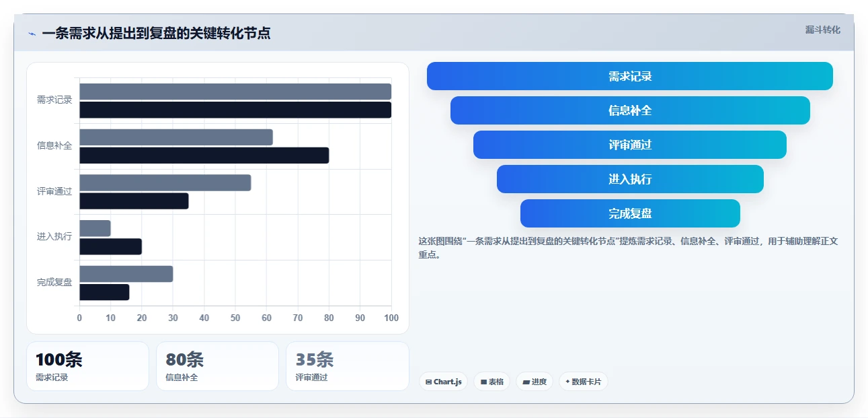The height and width of the screenshot is (418, 868).
Task: Click the dark bar for 信息补全
Action: pos(204,155)
